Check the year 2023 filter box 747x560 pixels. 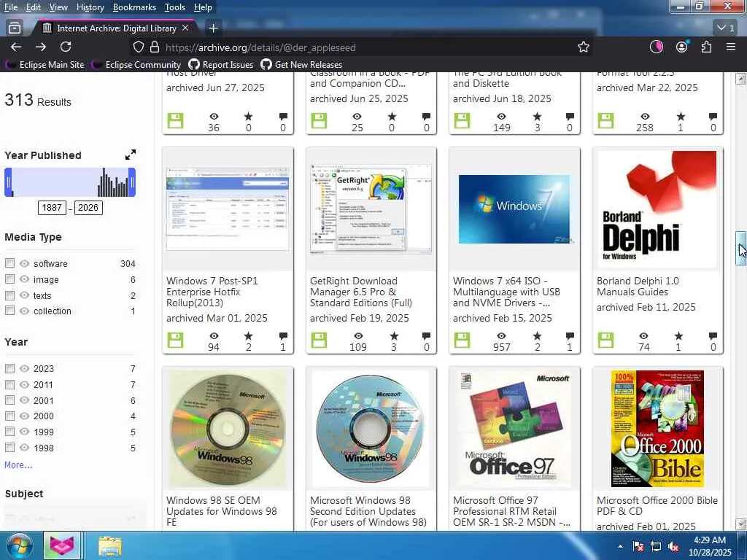[9, 368]
